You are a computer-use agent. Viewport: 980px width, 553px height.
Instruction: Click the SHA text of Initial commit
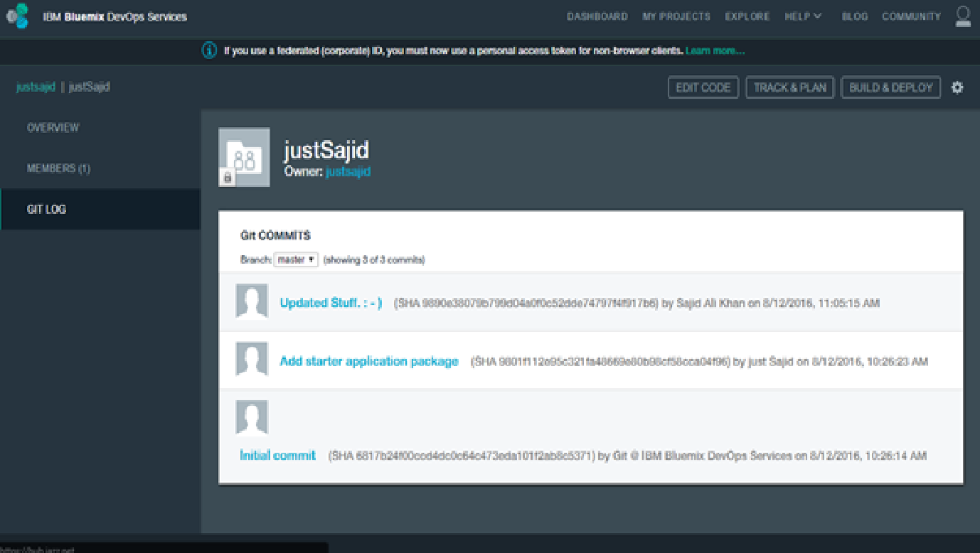[461, 456]
